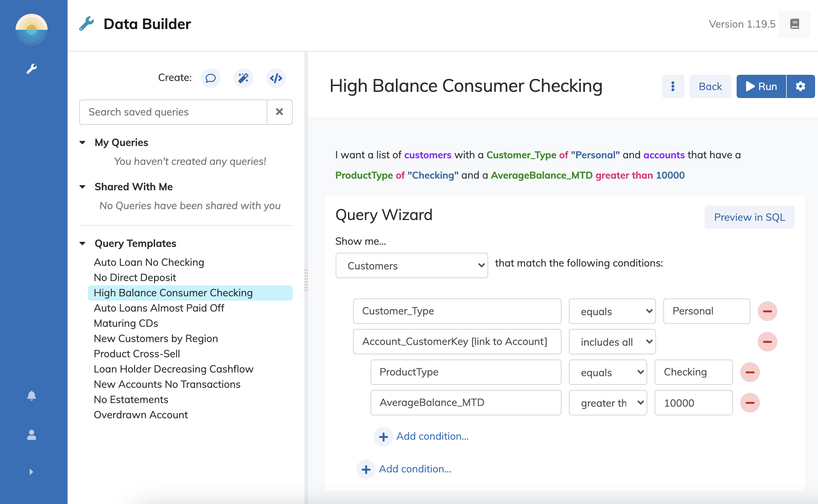The height and width of the screenshot is (504, 818).
Task: Open the documentation book icon
Action: click(x=795, y=24)
